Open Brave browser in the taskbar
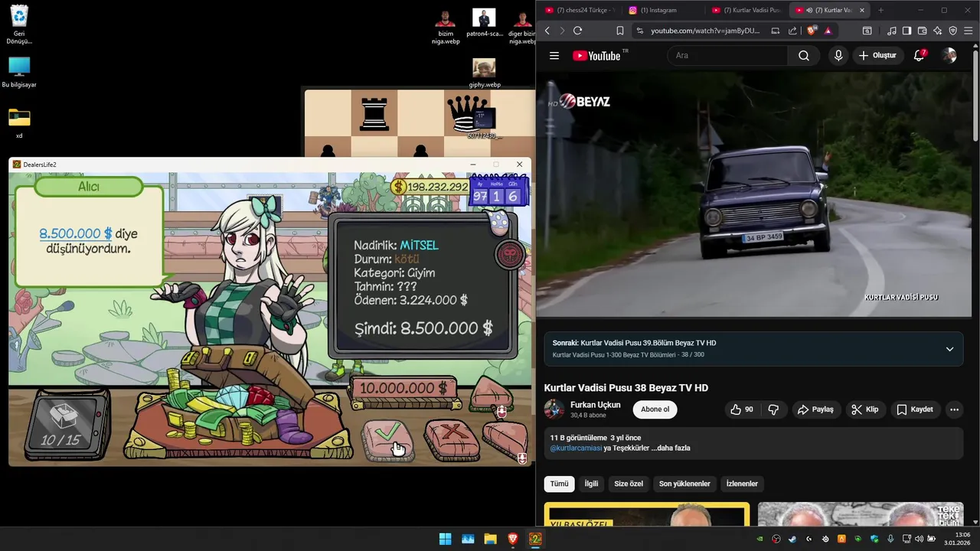980x551 pixels. tap(513, 539)
